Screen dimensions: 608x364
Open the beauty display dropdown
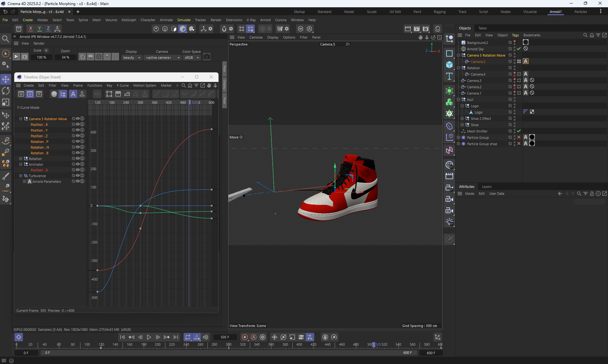[x=132, y=58]
